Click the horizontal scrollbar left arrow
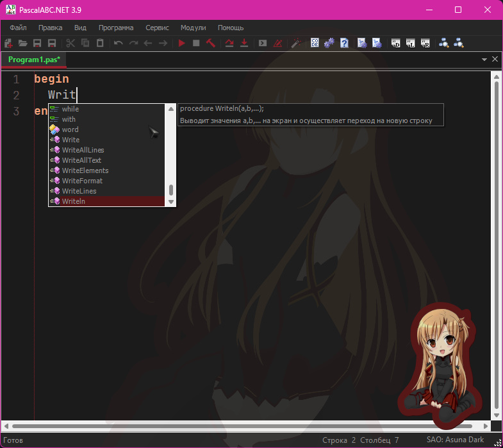Viewport: 503px width, 448px height. point(6,426)
